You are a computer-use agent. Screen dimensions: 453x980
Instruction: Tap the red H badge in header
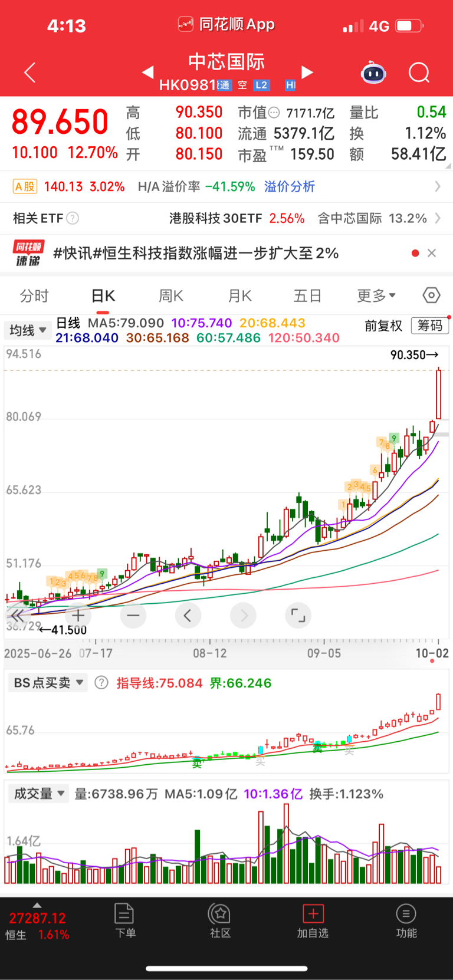point(290,85)
